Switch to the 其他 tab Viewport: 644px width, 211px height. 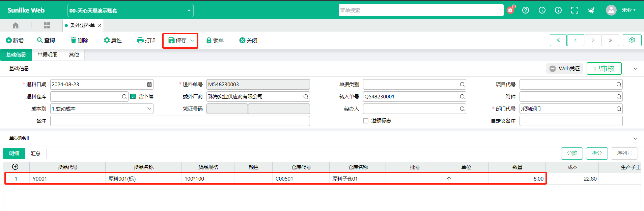pos(74,55)
